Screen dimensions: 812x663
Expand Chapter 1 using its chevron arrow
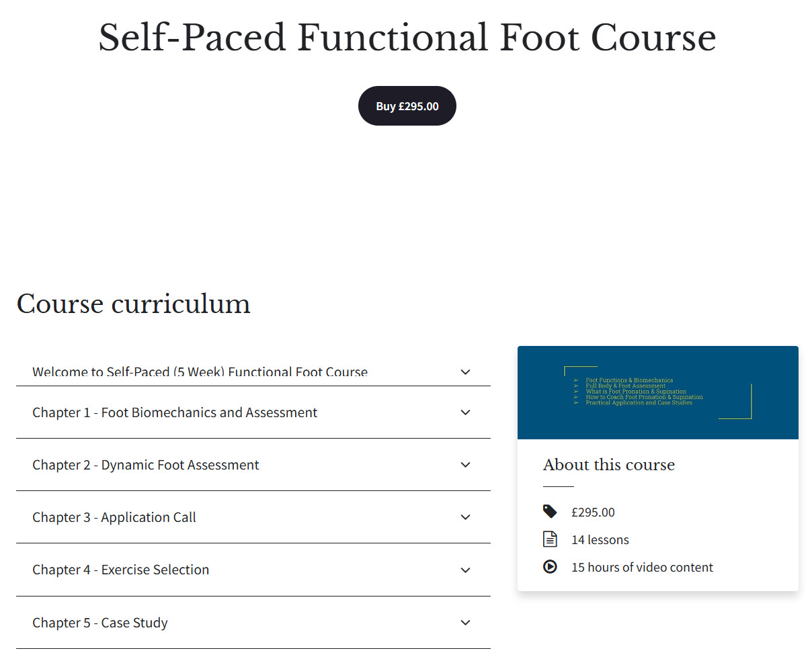[x=465, y=412]
